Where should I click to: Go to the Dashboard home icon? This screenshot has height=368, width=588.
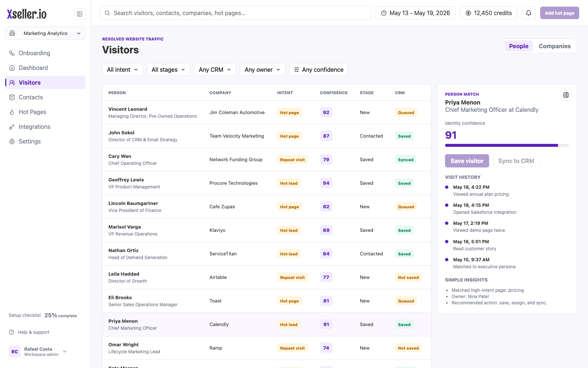pos(12,68)
